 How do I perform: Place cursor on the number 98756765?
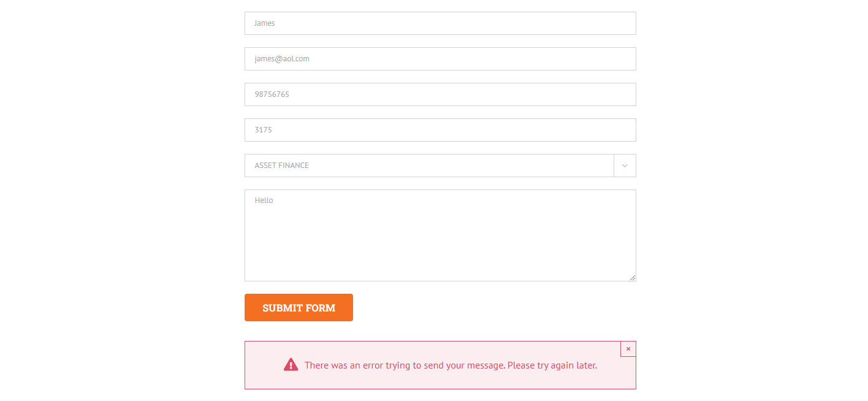pos(272,94)
